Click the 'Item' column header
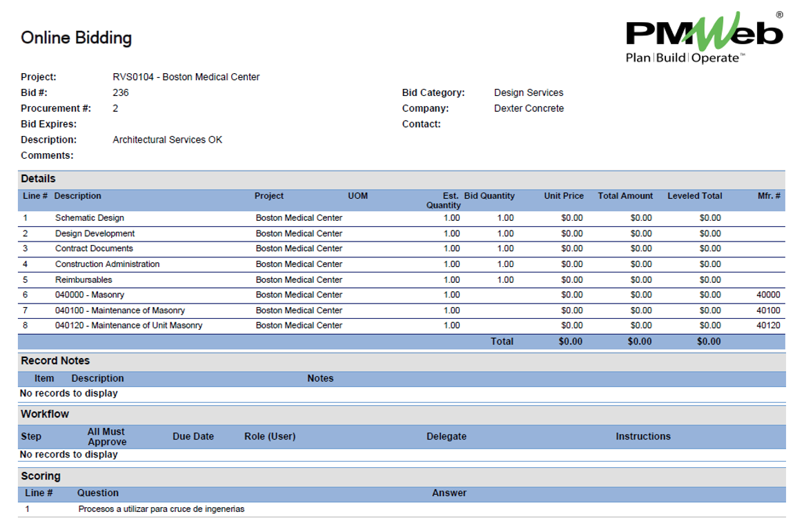The width and height of the screenshot is (804, 532). tap(44, 378)
